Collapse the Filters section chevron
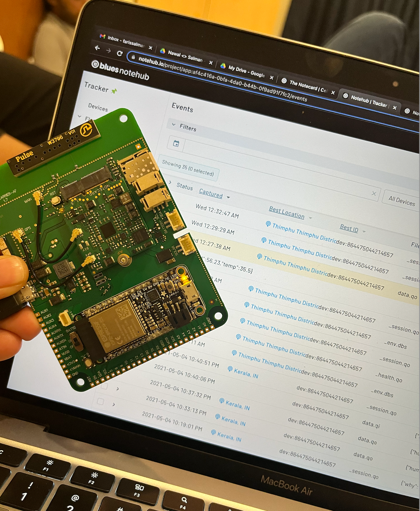Viewport: 420px width, 511px height. 173,125
